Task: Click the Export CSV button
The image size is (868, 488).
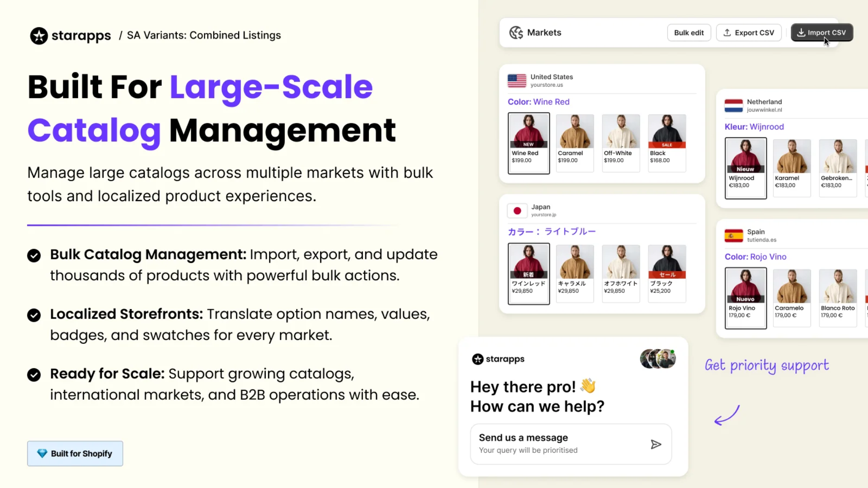Action: click(749, 33)
